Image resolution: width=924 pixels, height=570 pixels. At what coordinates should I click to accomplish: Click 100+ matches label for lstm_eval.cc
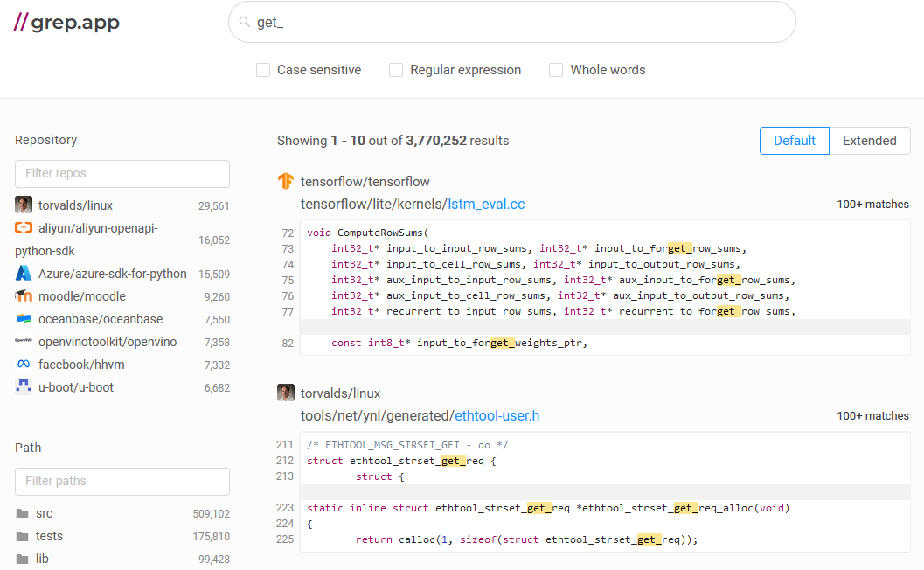[872, 205]
